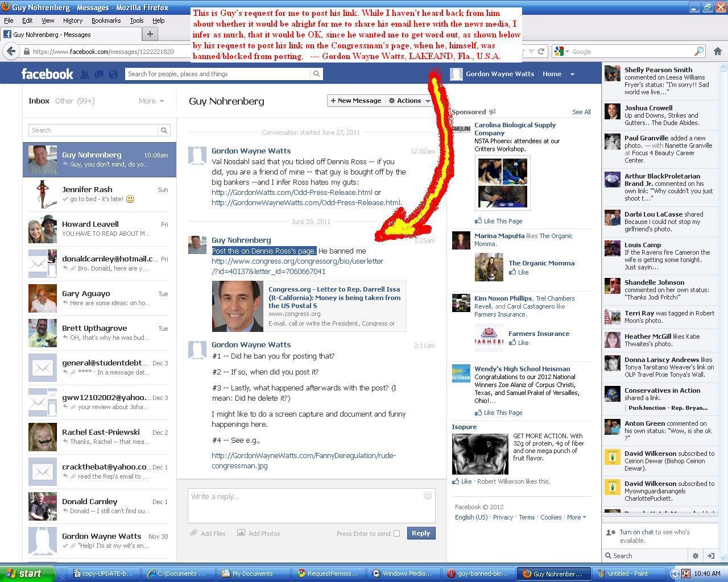The height and width of the screenshot is (582, 728).
Task: Open the Edit menu
Action: coord(27,20)
